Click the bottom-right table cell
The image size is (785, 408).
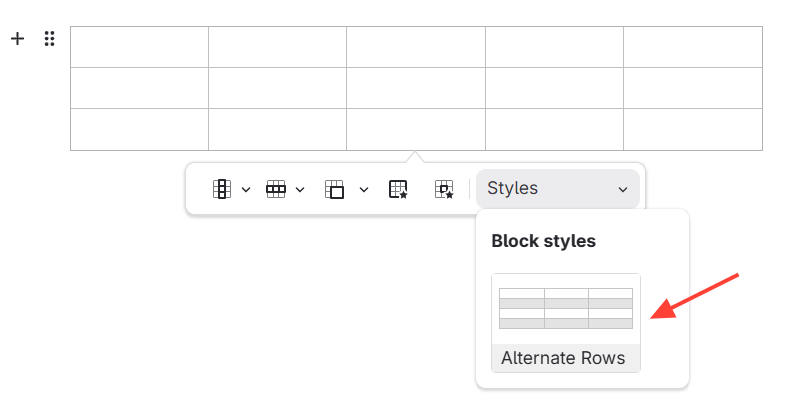click(x=692, y=129)
